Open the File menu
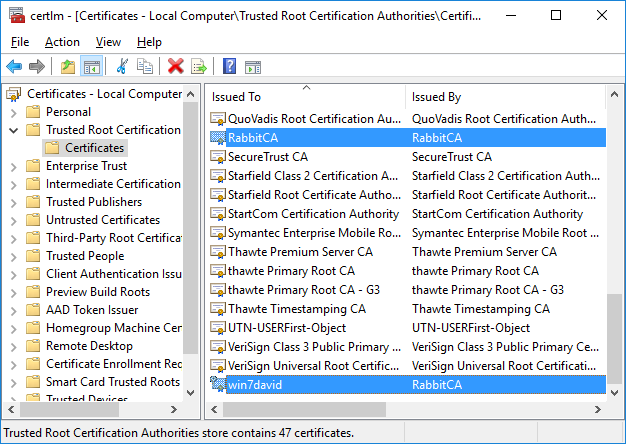Image resolution: width=626 pixels, height=444 pixels. point(20,42)
